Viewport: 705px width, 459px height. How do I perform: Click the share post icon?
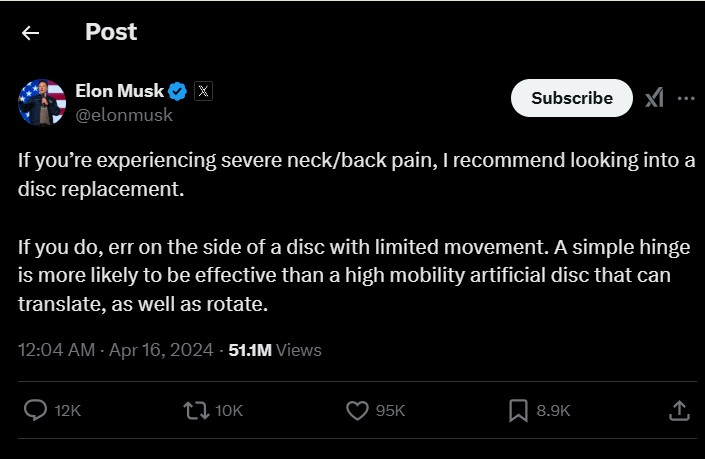click(678, 410)
